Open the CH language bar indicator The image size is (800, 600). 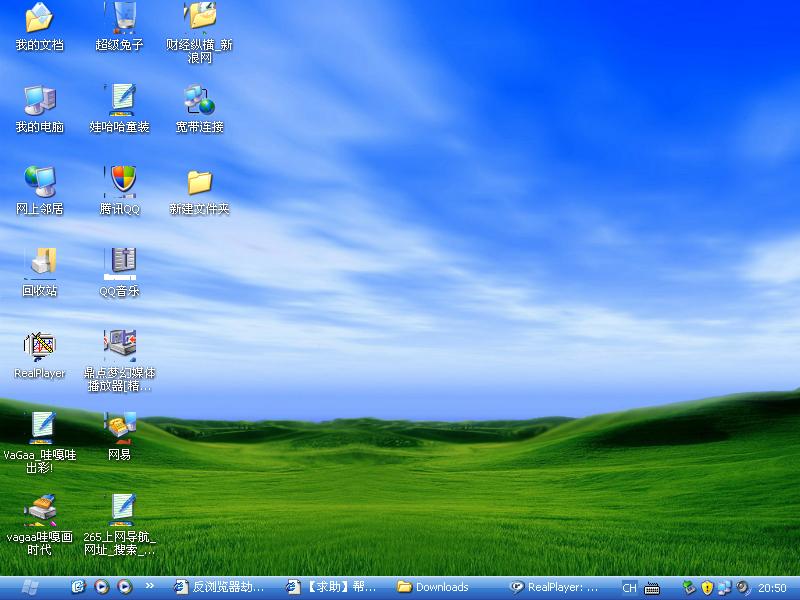coord(629,588)
